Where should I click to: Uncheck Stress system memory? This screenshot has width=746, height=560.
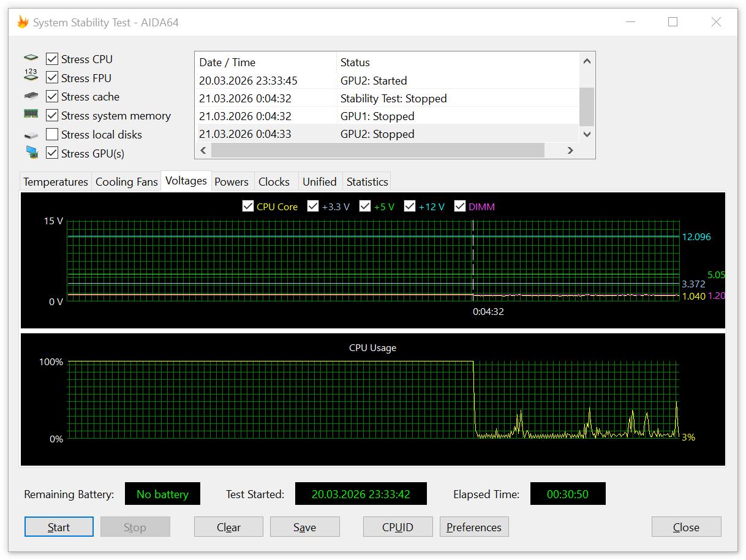click(x=52, y=115)
